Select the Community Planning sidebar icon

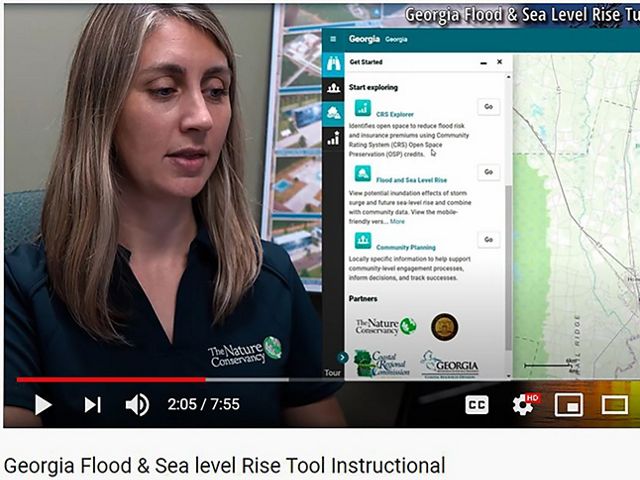[333, 88]
